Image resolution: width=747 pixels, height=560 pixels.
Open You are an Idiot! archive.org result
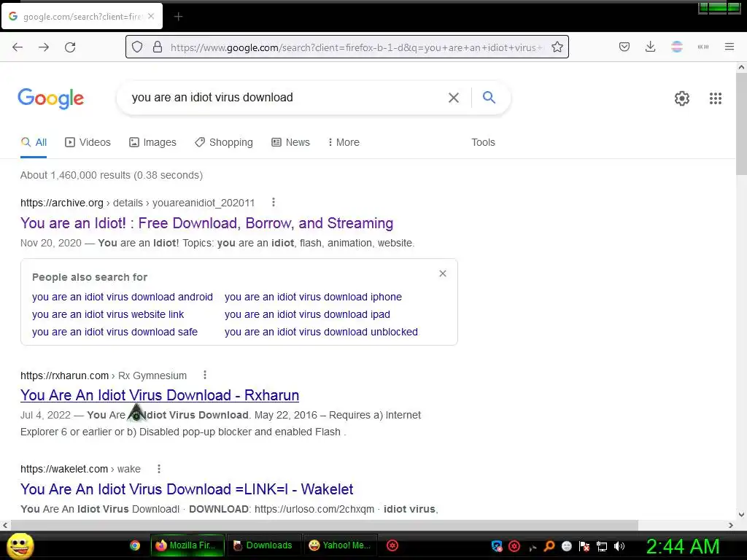pos(206,223)
